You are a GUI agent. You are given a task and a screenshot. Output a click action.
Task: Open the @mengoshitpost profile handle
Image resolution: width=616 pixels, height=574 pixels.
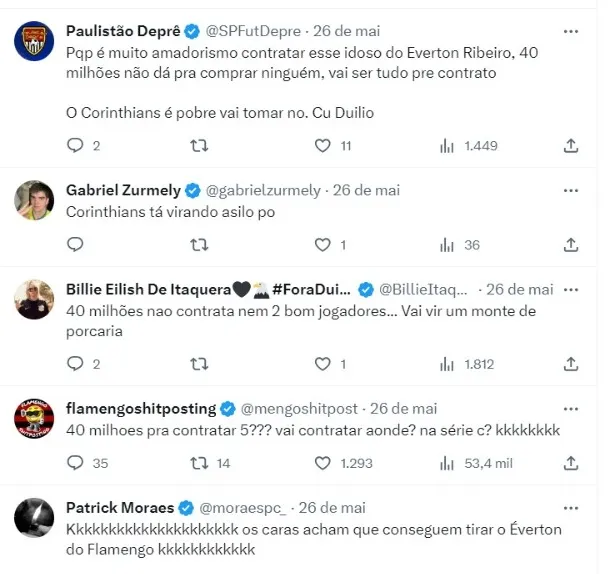point(300,409)
